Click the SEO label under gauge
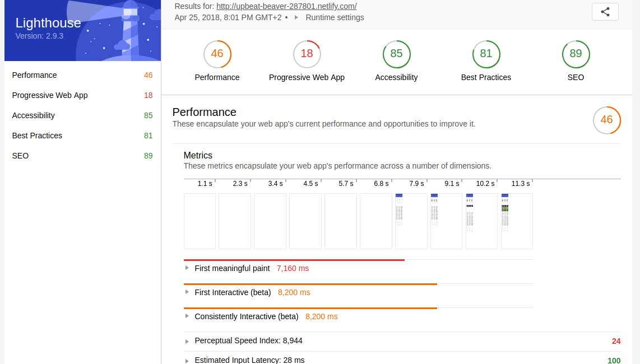The width and height of the screenshot is (640, 364). tap(576, 77)
